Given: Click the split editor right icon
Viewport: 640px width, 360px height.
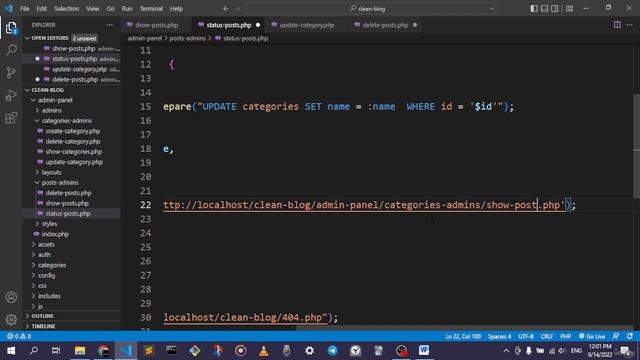Looking at the screenshot, I should click(x=617, y=25).
